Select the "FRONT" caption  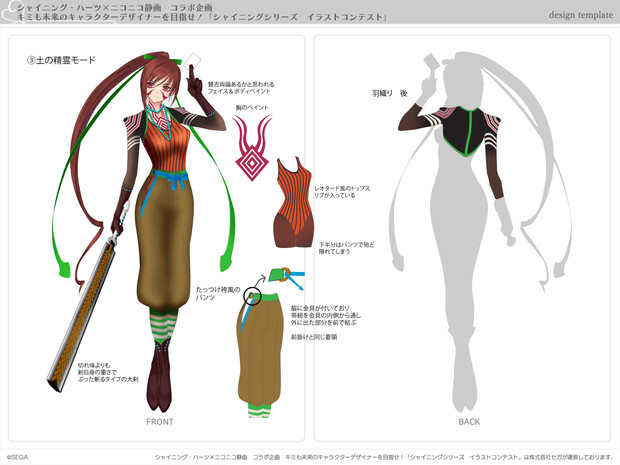[x=160, y=422]
